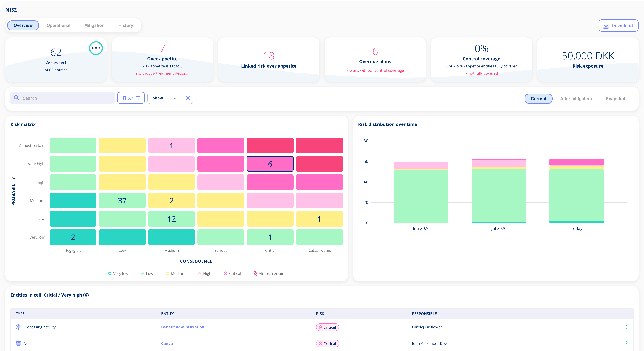Click the Low legend chevron icon
Viewport: 644px width, 351px height.
click(x=143, y=273)
